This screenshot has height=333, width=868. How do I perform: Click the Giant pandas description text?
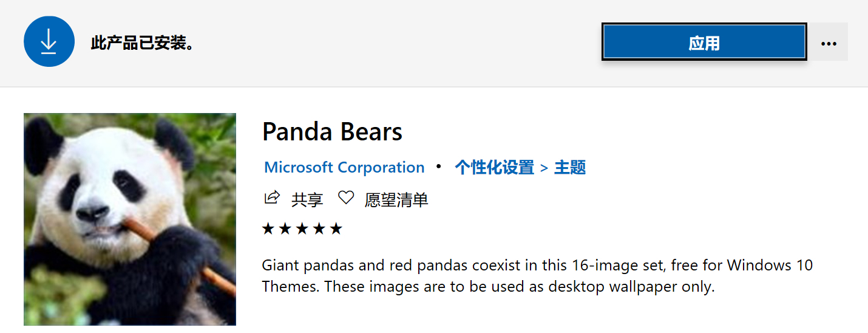tap(537, 276)
